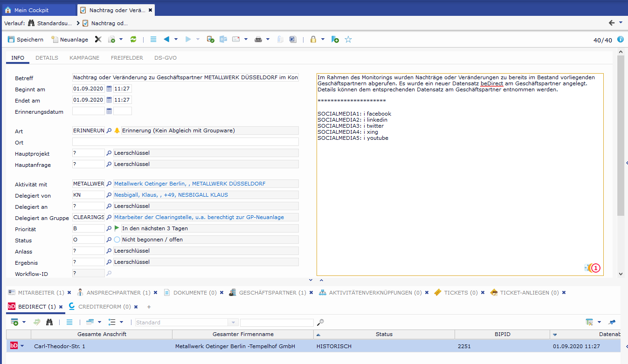Viewport: 628px width, 364px height.
Task: Click the printer icon in toolbar
Action: click(x=258, y=40)
